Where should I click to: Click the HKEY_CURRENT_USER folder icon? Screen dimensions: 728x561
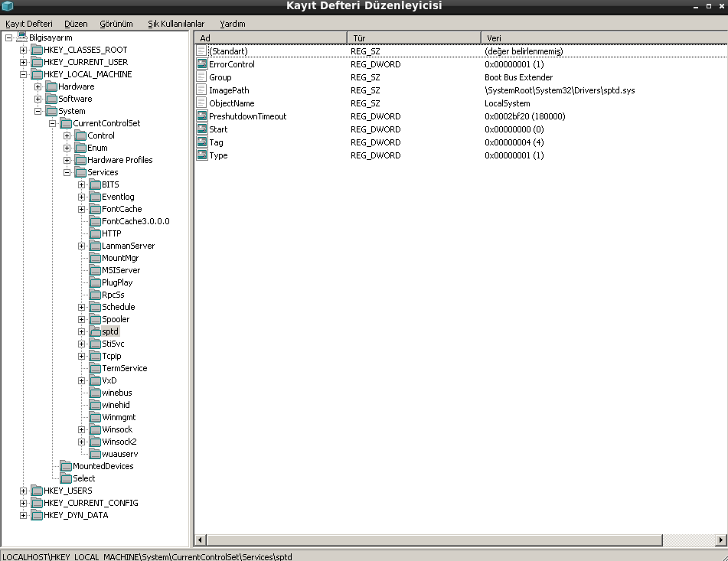coord(37,62)
